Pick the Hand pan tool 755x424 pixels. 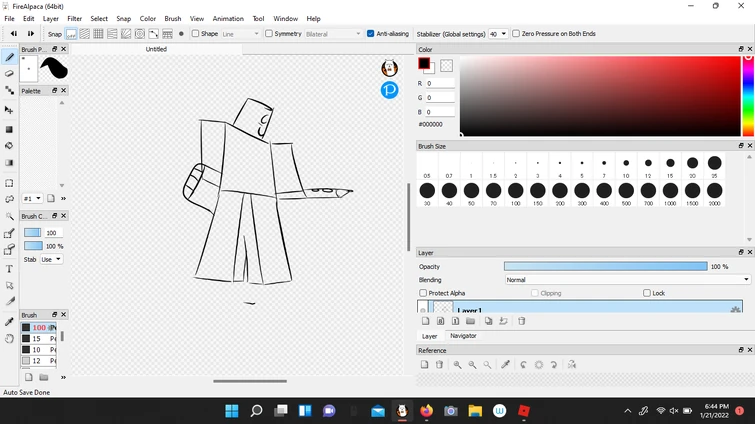tap(10, 338)
